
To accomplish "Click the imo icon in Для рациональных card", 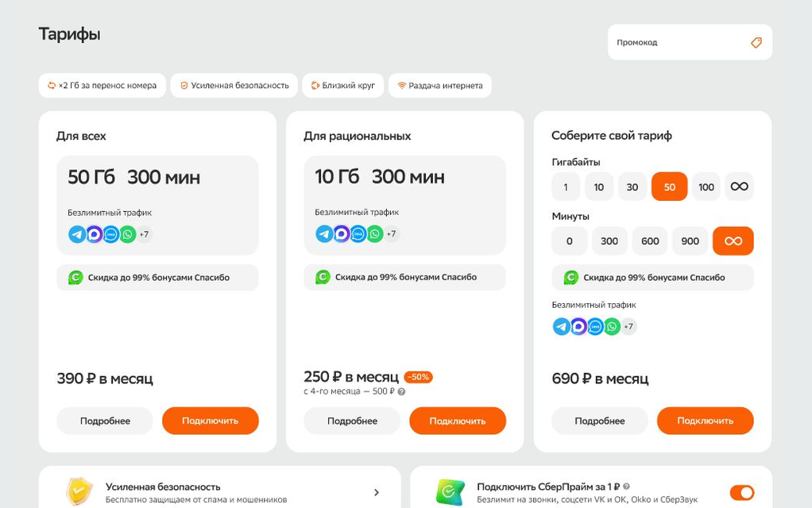I will (x=358, y=234).
